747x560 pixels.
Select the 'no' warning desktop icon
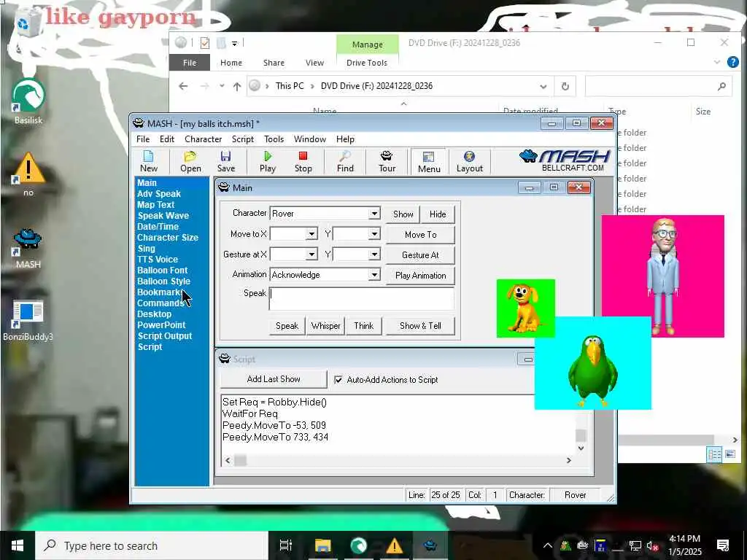pos(28,174)
